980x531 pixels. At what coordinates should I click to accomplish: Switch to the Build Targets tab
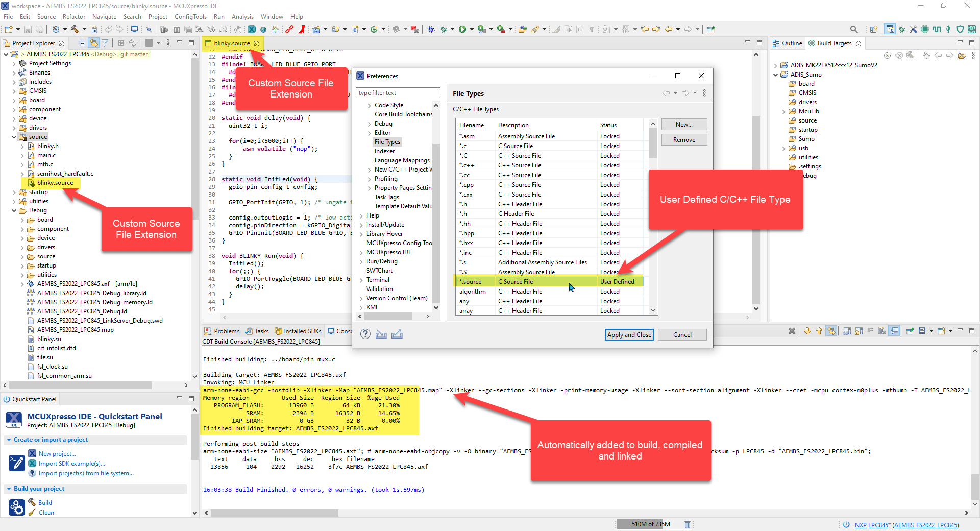tap(834, 43)
